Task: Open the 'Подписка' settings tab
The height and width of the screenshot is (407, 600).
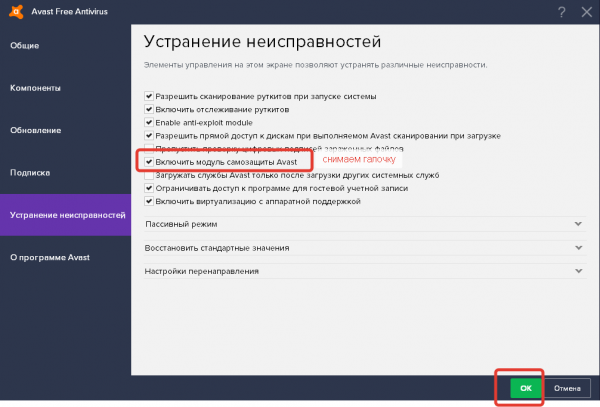Action: click(x=65, y=173)
